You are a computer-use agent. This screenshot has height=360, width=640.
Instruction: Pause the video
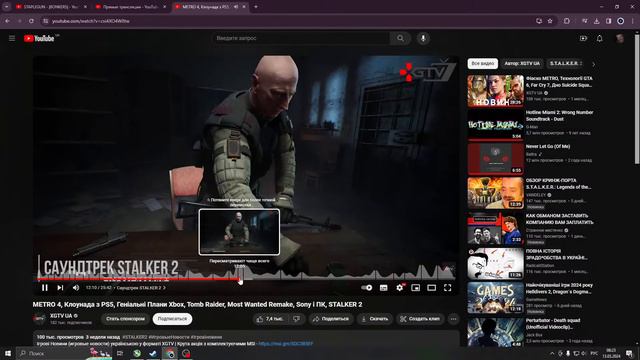pyautogui.click(x=44, y=288)
